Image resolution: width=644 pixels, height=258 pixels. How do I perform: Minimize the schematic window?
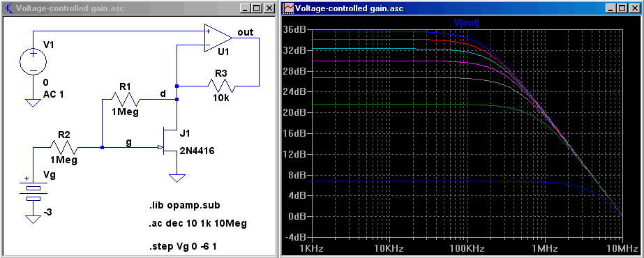pos(246,8)
